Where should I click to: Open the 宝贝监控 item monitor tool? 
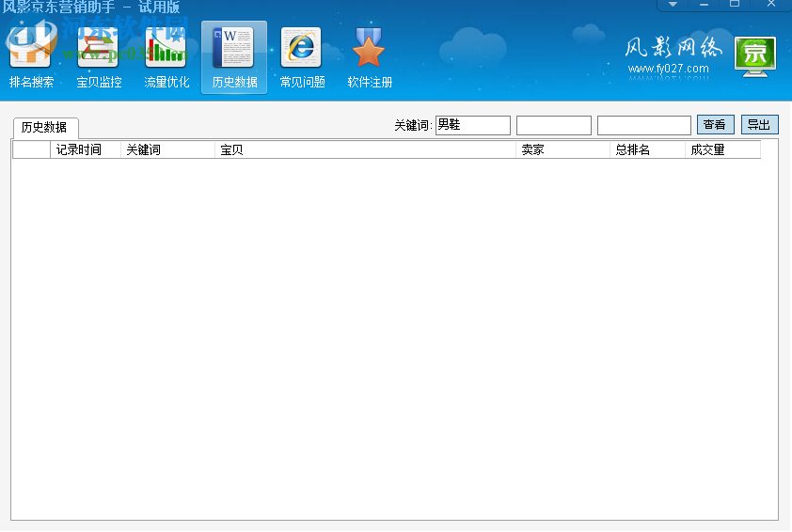tap(99, 57)
